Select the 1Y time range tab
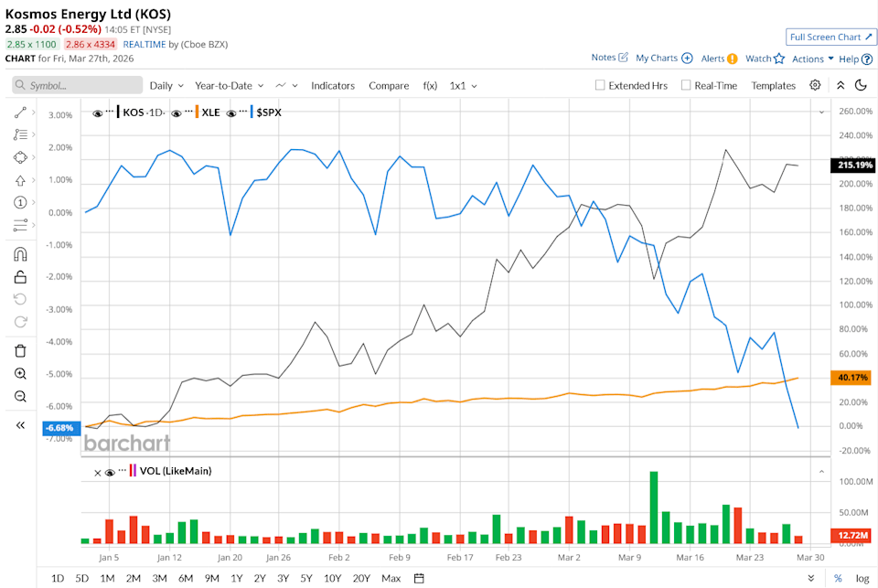878x588 pixels. tap(235, 578)
